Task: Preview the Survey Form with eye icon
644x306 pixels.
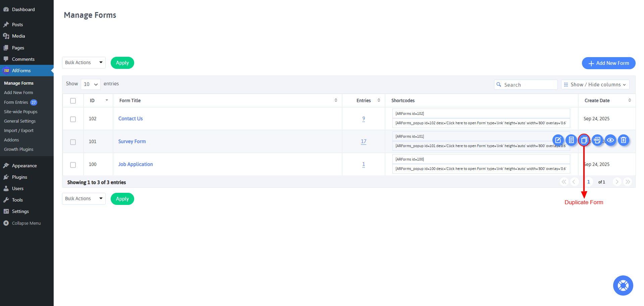Action: click(610, 140)
